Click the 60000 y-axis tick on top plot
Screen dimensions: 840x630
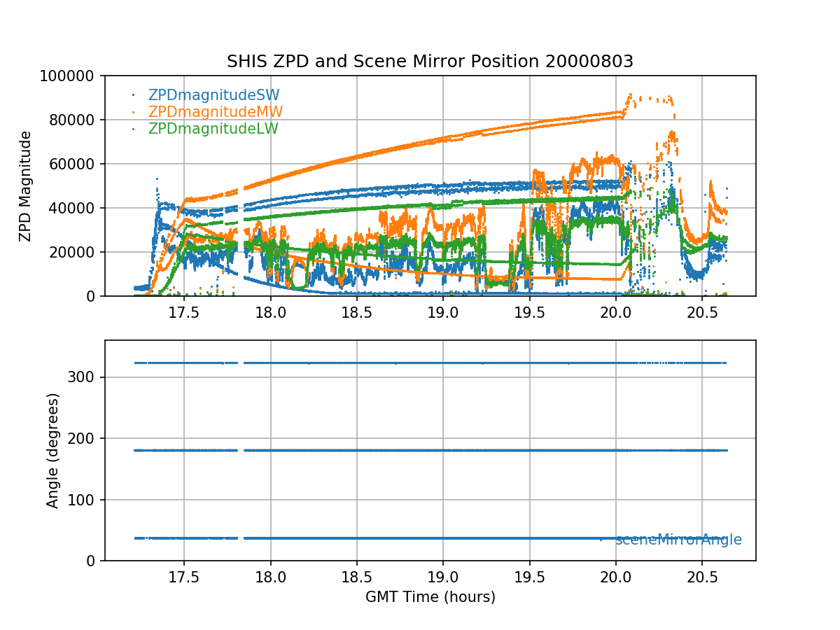click(x=77, y=164)
